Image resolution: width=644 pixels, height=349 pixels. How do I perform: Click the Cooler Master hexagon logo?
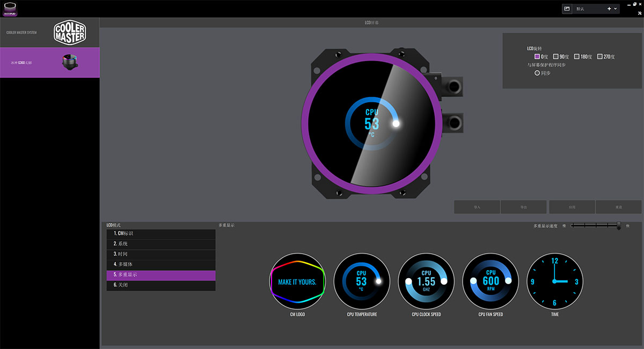(x=70, y=33)
